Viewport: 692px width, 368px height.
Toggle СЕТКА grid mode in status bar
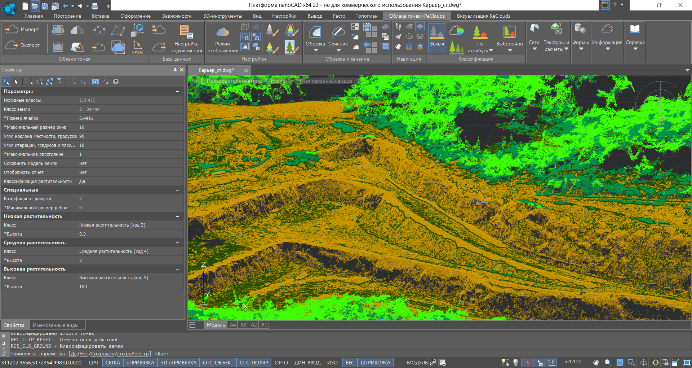click(x=112, y=363)
